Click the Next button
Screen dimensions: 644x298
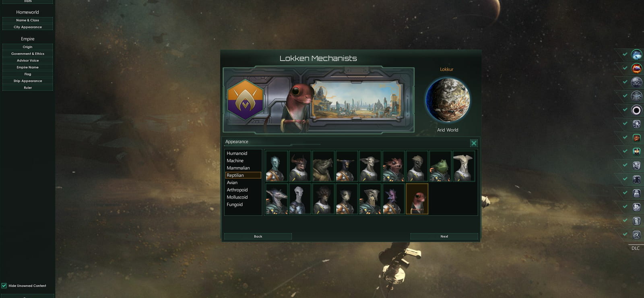(444, 236)
